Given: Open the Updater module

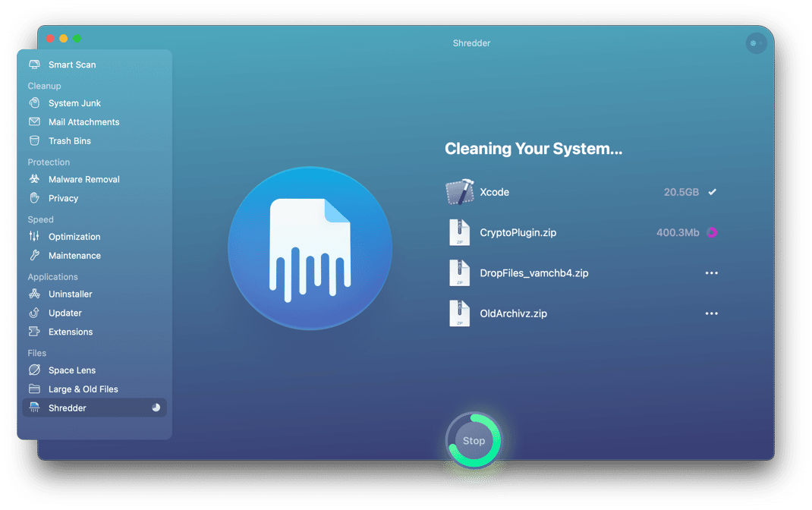Looking at the screenshot, I should (95, 313).
